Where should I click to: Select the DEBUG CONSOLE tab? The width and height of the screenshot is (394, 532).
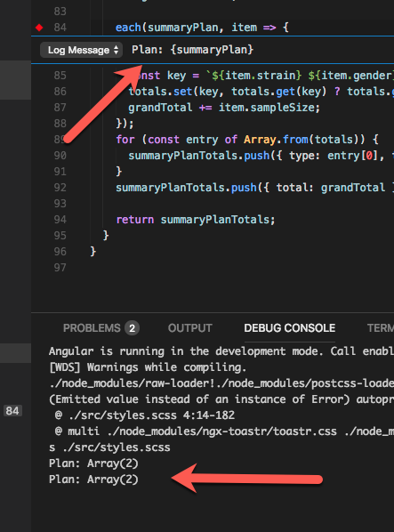[x=290, y=328]
